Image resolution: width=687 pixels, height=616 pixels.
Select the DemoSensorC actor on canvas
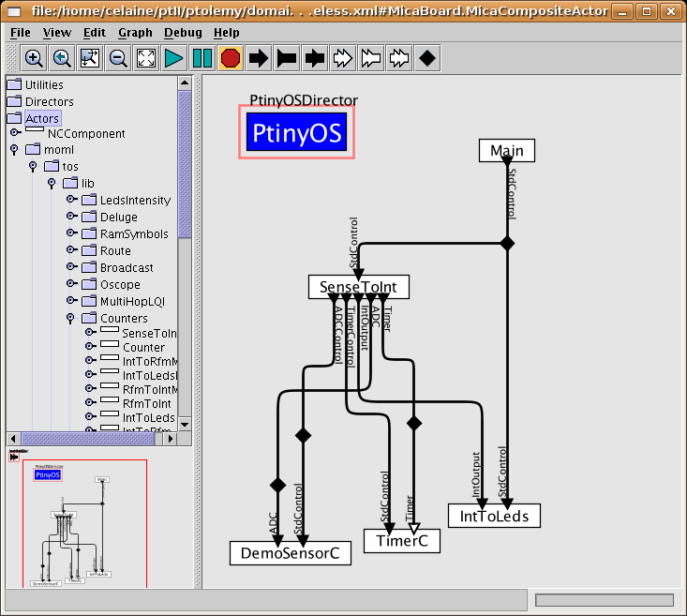[x=290, y=553]
